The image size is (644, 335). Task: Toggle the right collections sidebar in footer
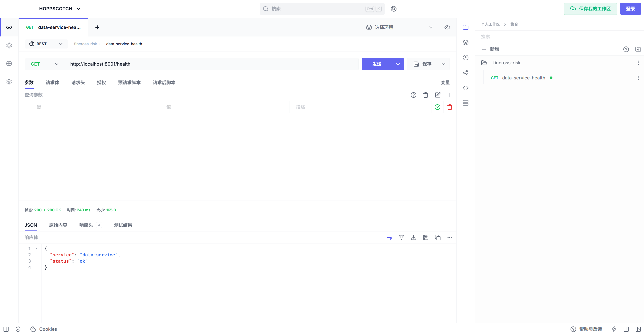click(638, 329)
